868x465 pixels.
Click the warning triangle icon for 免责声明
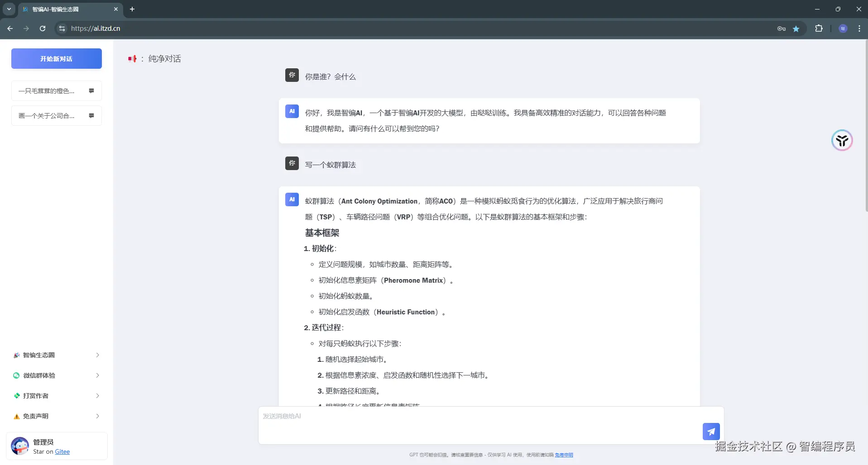pos(16,416)
